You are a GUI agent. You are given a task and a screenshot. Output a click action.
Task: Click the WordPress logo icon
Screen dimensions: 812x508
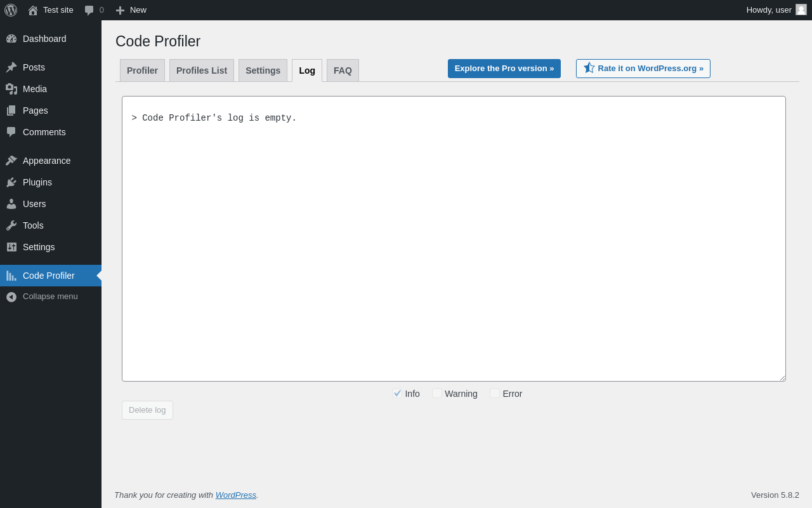click(x=11, y=10)
